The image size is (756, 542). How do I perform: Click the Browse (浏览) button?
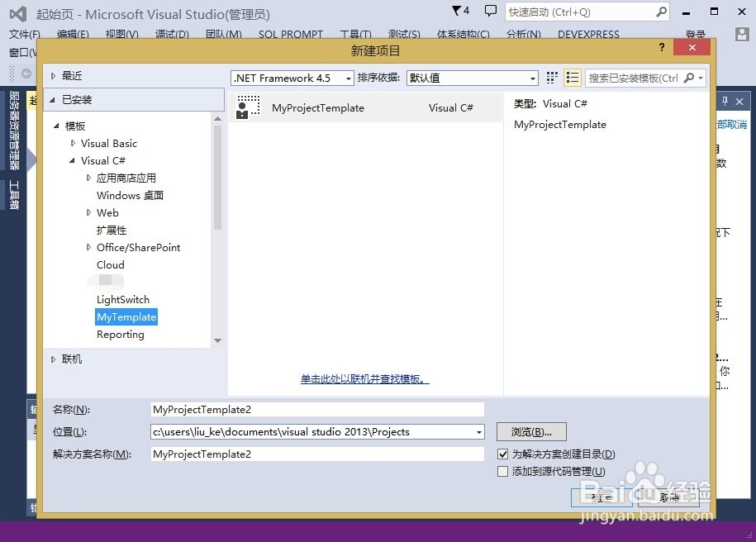pos(531,431)
